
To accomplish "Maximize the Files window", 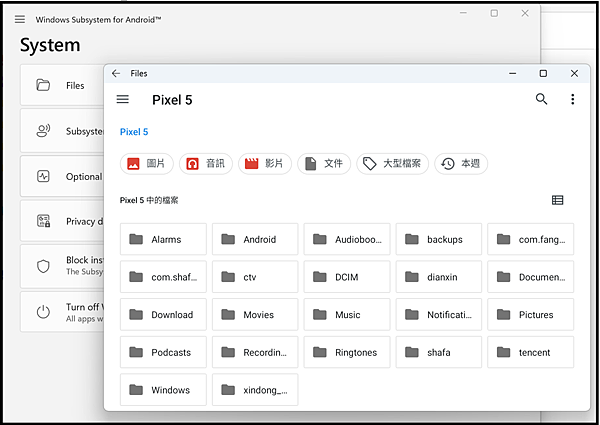I will (543, 73).
